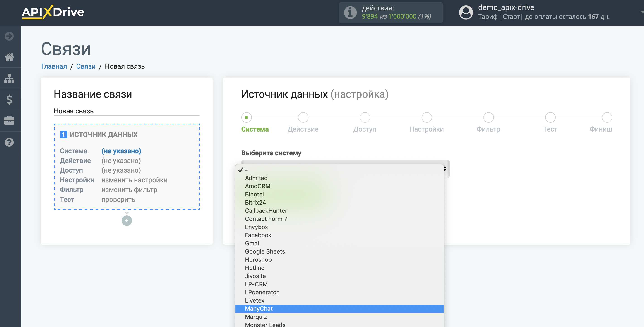Select Jivosite from the system list
Screen dimensions: 644x327
(339, 276)
